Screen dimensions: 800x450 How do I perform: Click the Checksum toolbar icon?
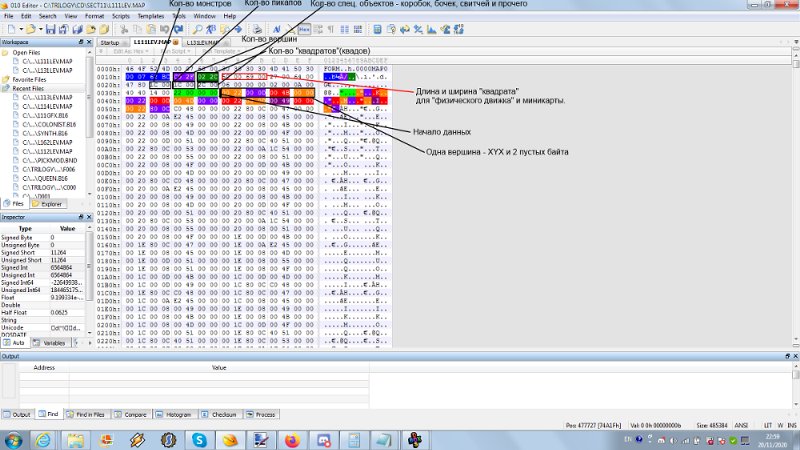(445, 30)
